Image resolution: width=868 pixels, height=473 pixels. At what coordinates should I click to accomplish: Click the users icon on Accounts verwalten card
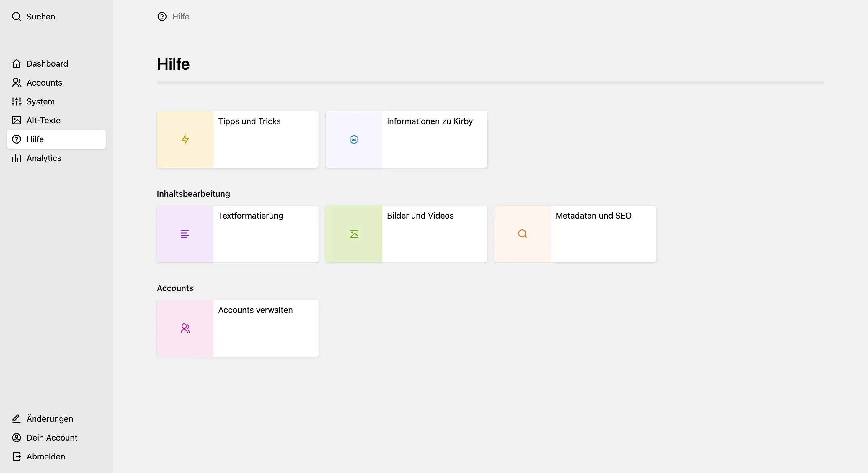185,328
